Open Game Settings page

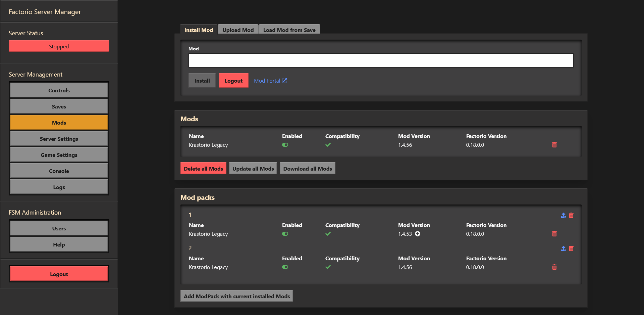click(x=59, y=155)
